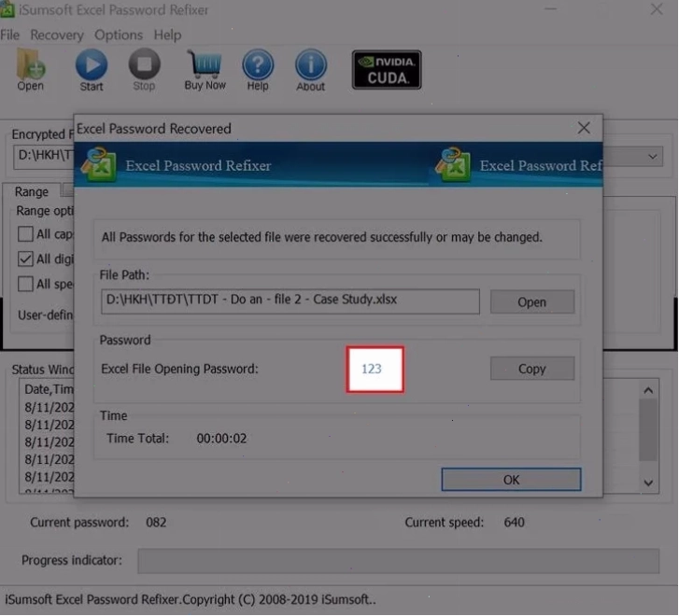679x616 pixels.
Task: Close the iSumsoft main window
Action: (x=657, y=9)
